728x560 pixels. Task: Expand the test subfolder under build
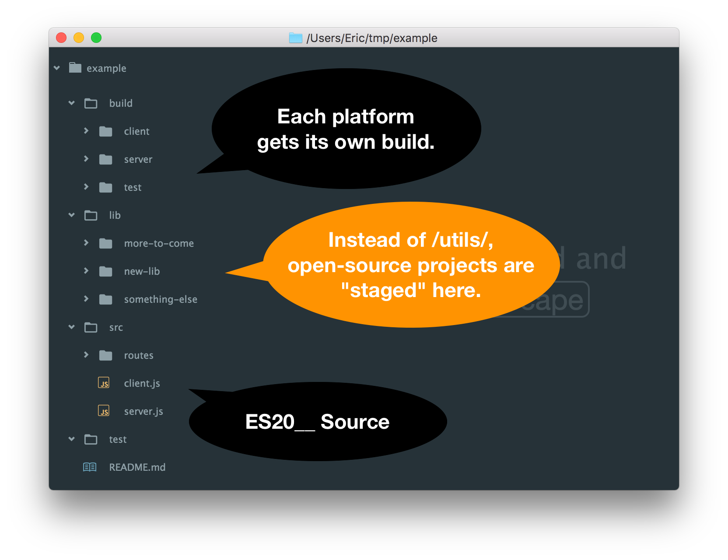click(x=86, y=187)
